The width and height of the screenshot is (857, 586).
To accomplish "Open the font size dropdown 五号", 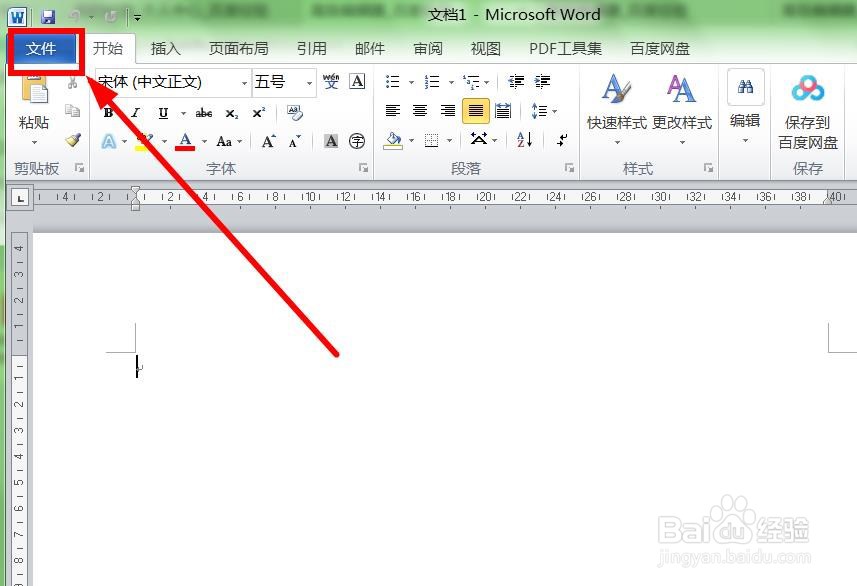I will tap(309, 83).
